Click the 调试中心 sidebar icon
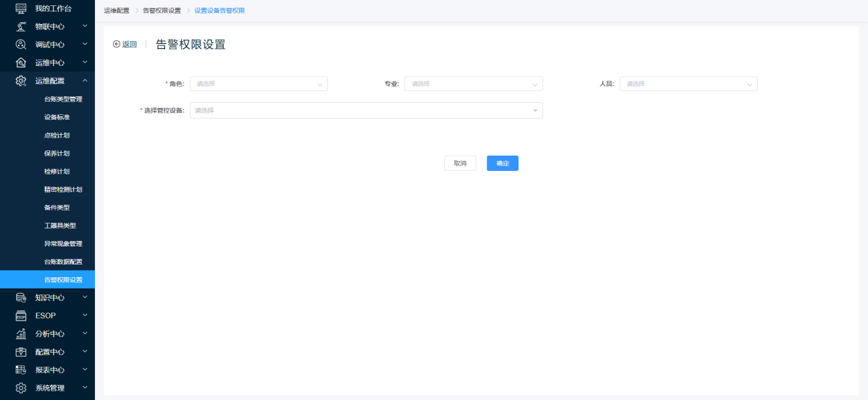Image resolution: width=868 pixels, height=400 pixels. click(21, 45)
